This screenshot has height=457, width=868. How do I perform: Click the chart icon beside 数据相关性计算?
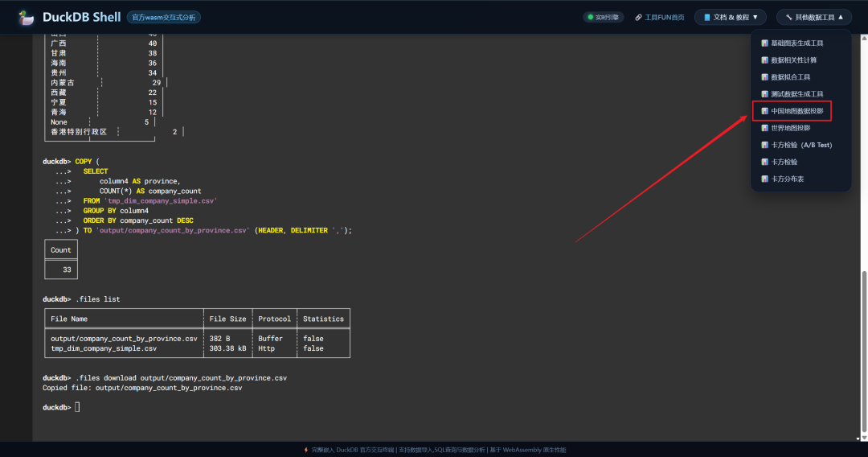coord(765,60)
